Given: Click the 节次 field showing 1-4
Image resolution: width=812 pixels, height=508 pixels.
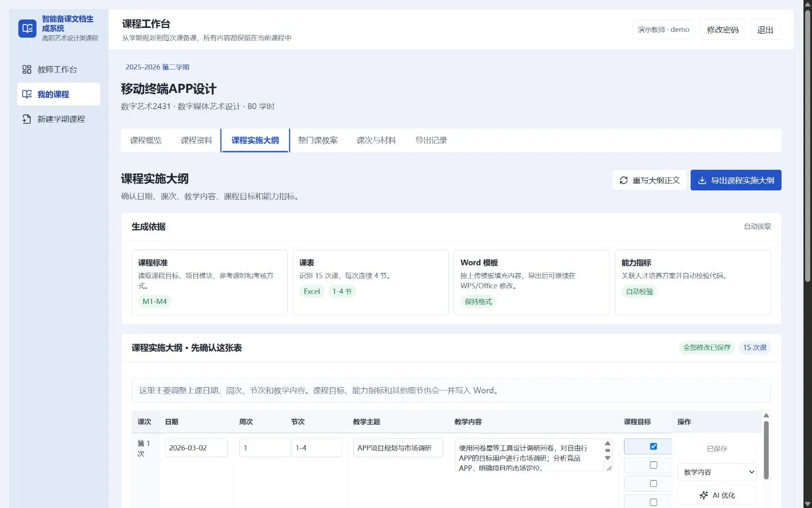Looking at the screenshot, I should pos(316,448).
